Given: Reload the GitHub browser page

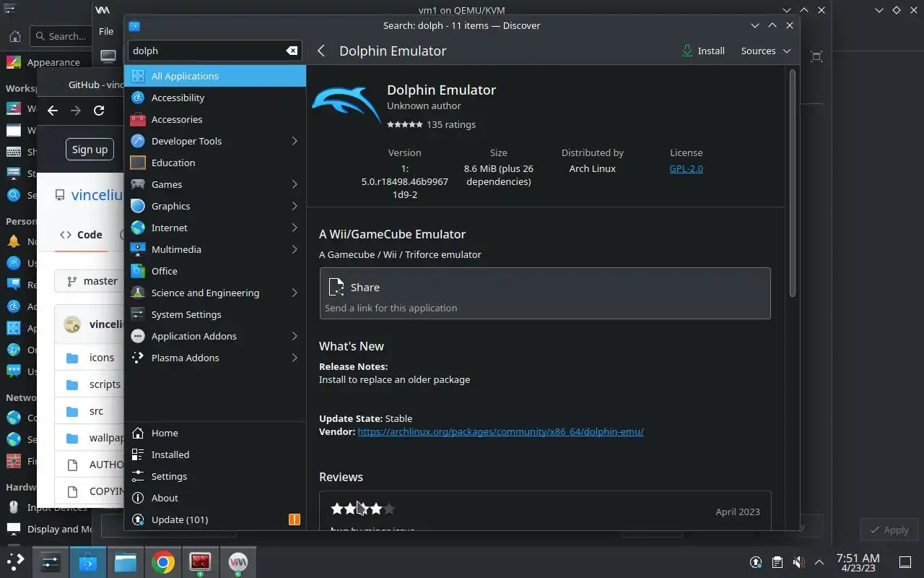Looking at the screenshot, I should (99, 111).
